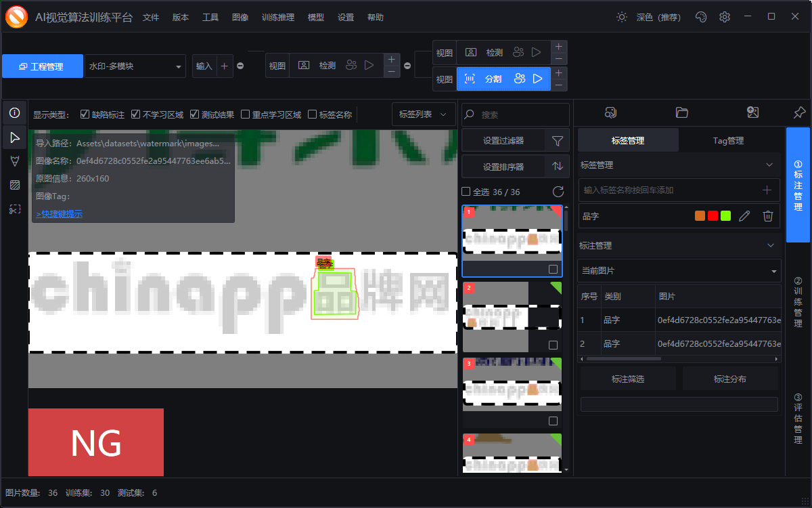
Task: Open the color palette icon in title bar
Action: tap(701, 17)
